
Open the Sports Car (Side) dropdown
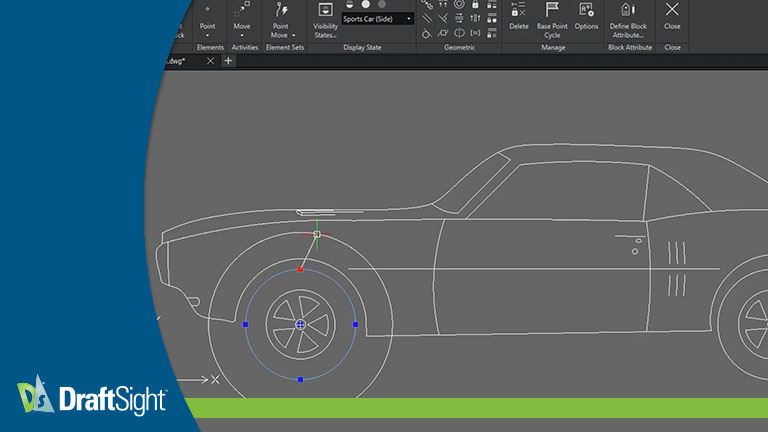378,19
